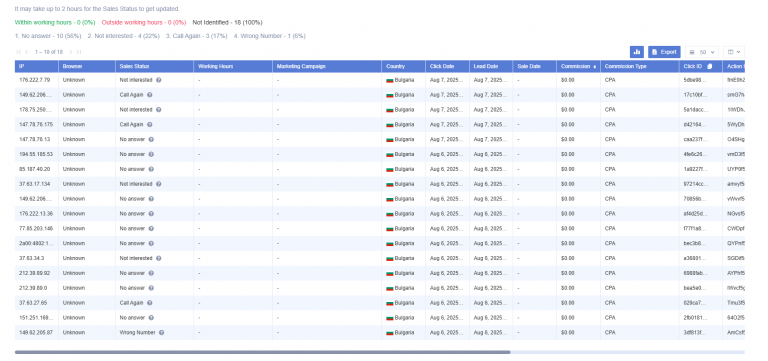Click Wrong Number - 1 (6%) summary
The width and height of the screenshot is (768, 361).
(269, 36)
